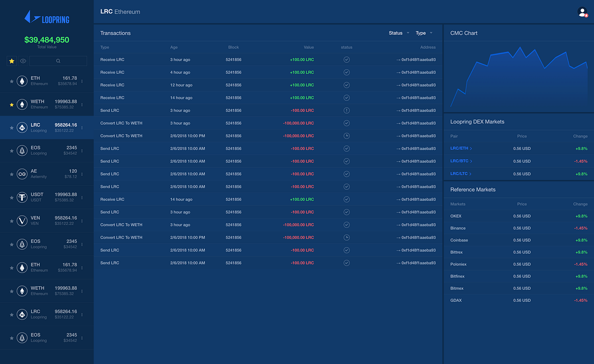Image resolution: width=594 pixels, height=364 pixels.
Task: Click the Loopring logo
Action: click(47, 19)
